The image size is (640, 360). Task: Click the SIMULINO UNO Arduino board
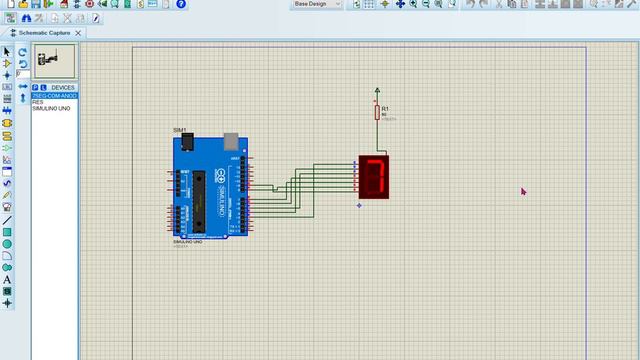210,187
